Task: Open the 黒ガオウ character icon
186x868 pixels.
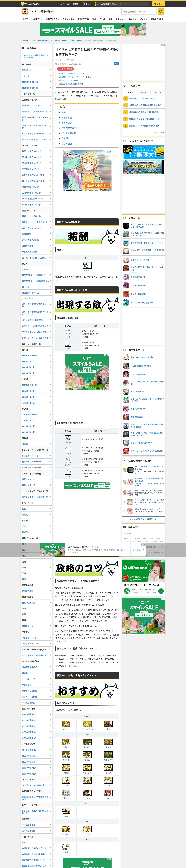Action: coord(87,742)
